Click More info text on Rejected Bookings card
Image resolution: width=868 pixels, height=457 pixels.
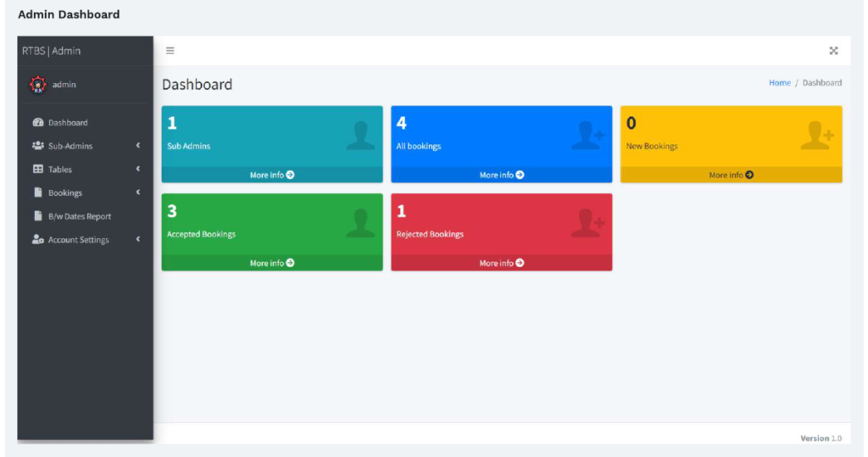(x=497, y=263)
